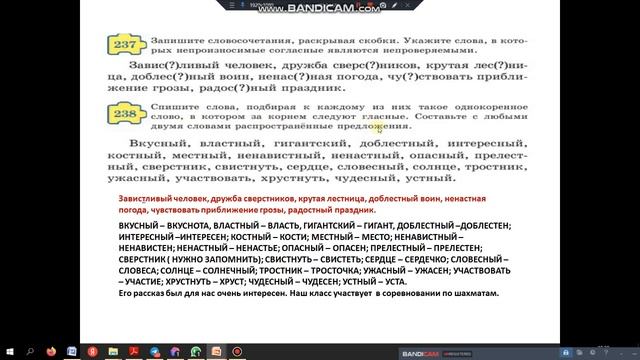The width and height of the screenshot is (640, 360).
Task: Open File Explorer from the taskbar
Action: pyautogui.click(x=113, y=351)
